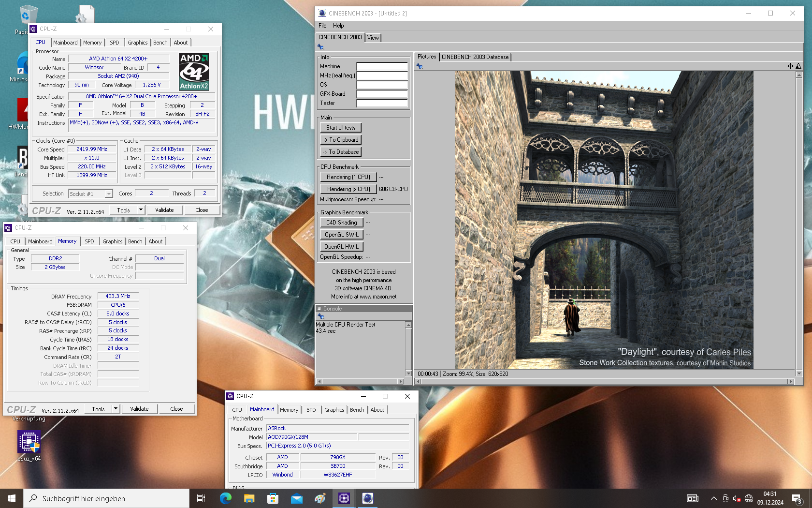
Task: Click the pin icon below the Pictures tab
Action: pos(420,66)
